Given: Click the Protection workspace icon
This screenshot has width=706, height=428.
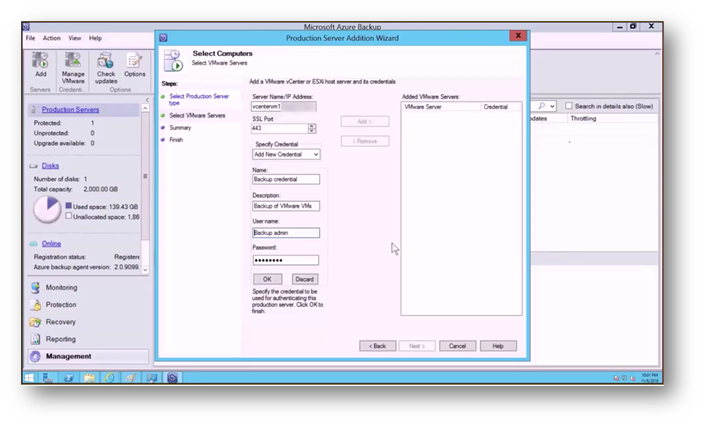Looking at the screenshot, I should 36,305.
